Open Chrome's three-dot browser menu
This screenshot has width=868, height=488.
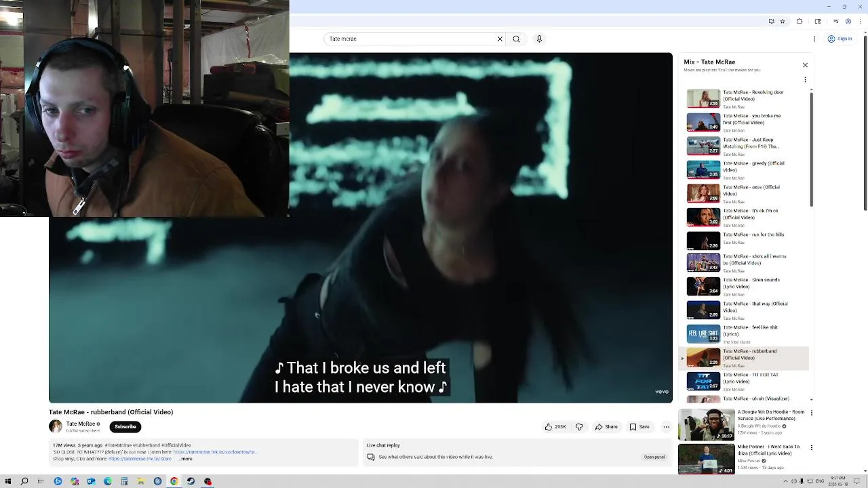[861, 21]
